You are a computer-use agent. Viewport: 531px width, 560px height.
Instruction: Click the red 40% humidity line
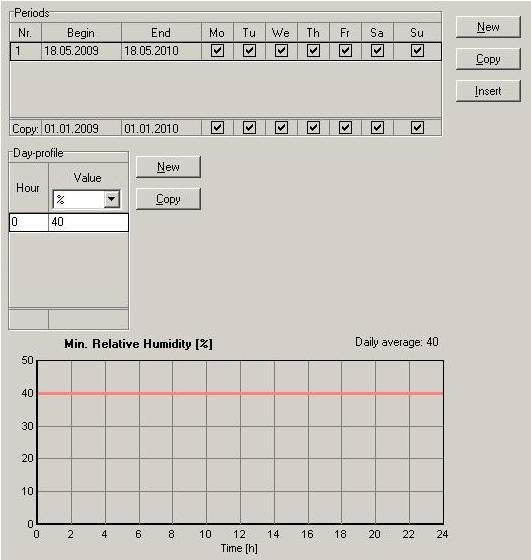[x=240, y=393]
